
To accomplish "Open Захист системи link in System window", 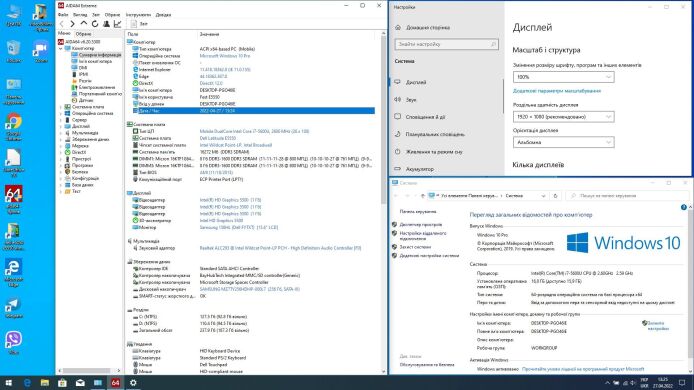I will 415,247.
